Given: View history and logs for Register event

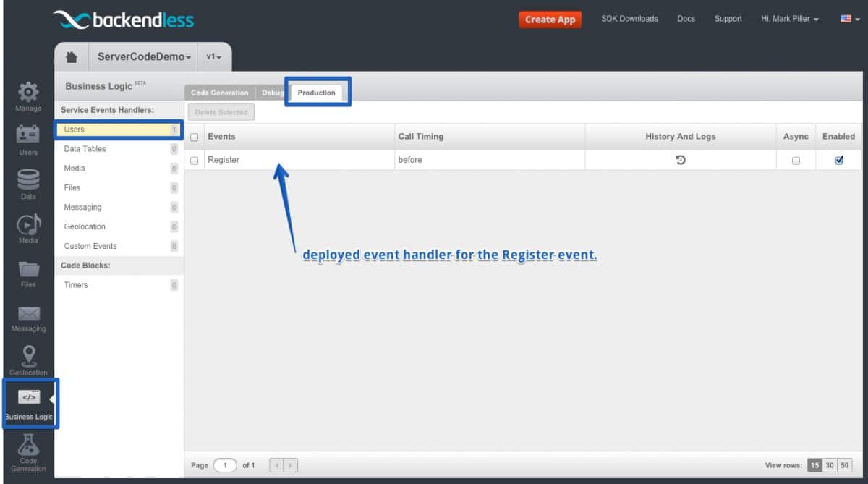Looking at the screenshot, I should click(x=680, y=160).
